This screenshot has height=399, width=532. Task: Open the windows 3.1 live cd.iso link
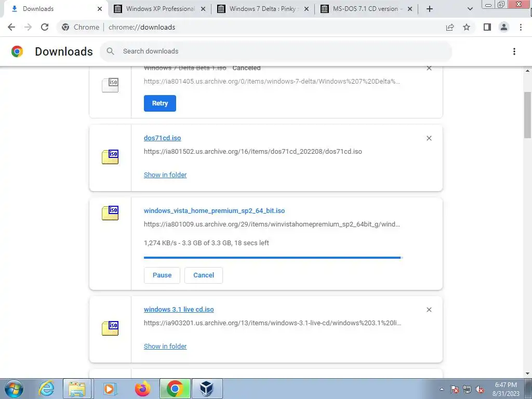[179, 310]
